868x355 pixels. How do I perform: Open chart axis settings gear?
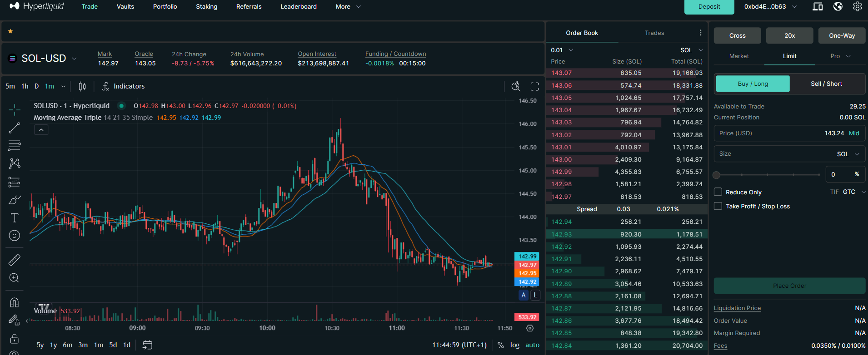(530, 328)
